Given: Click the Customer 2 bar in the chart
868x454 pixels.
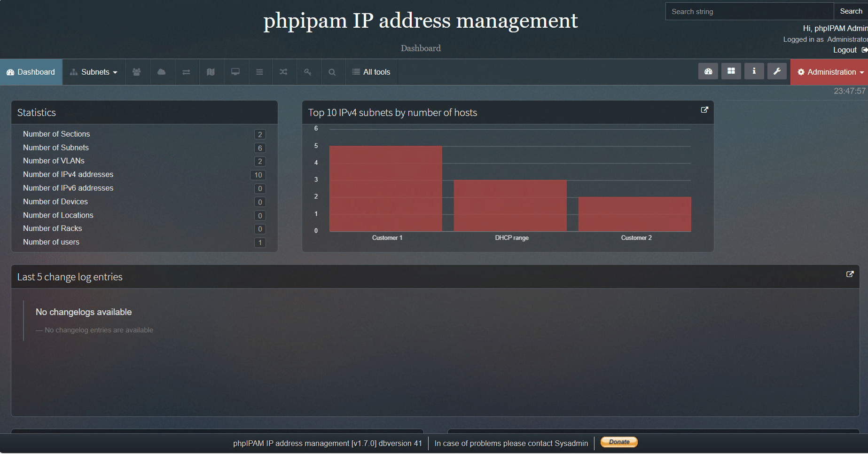Looking at the screenshot, I should tap(635, 214).
